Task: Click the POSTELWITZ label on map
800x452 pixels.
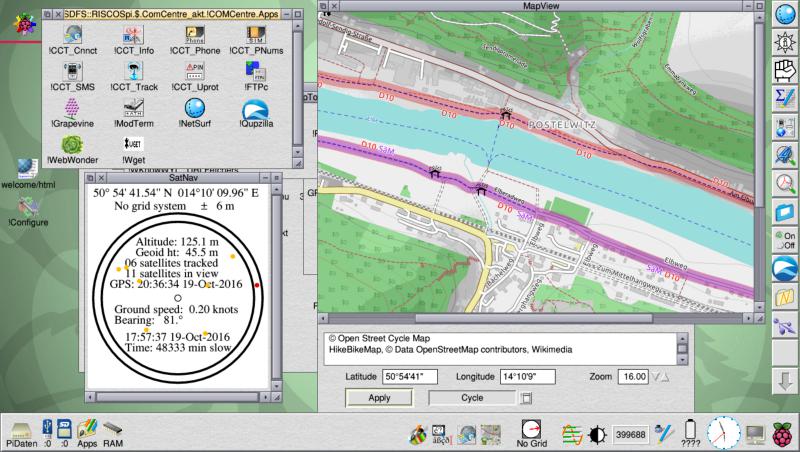Action: click(562, 124)
